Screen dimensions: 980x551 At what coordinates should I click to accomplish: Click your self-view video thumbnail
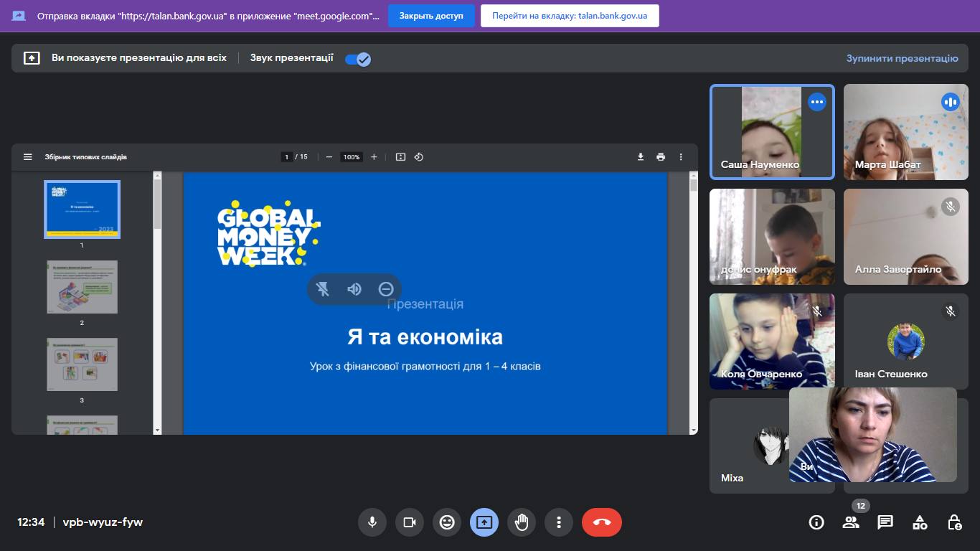tap(873, 435)
